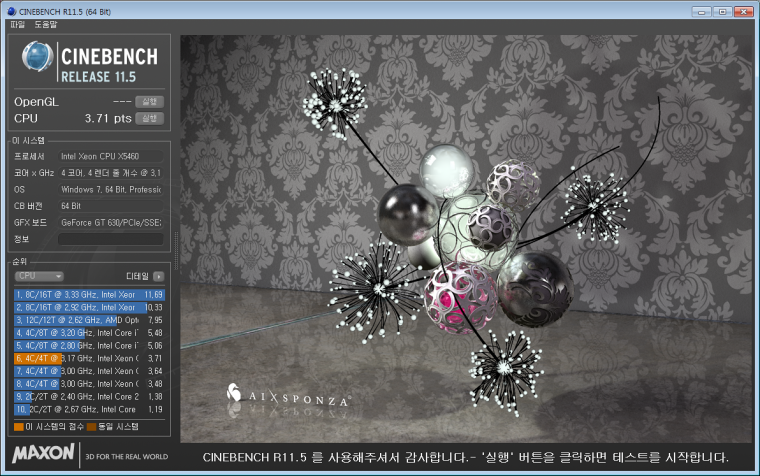Click the Cinebench title bar app icon

pos(11,11)
